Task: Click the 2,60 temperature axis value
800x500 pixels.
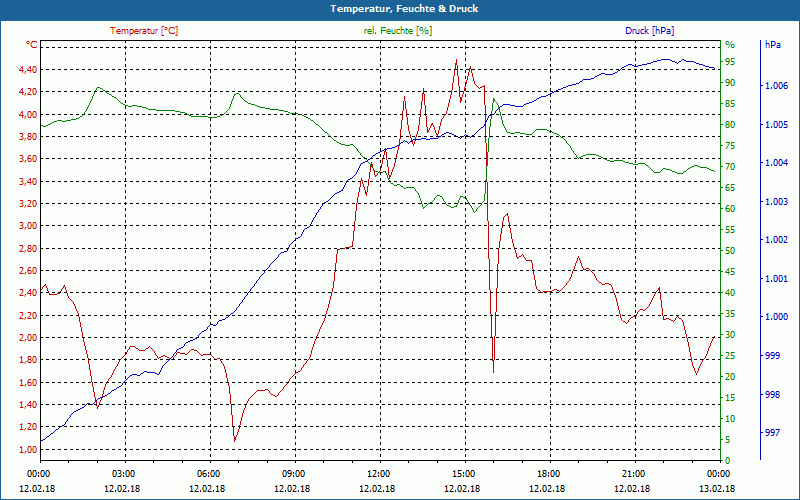Action: 28,270
